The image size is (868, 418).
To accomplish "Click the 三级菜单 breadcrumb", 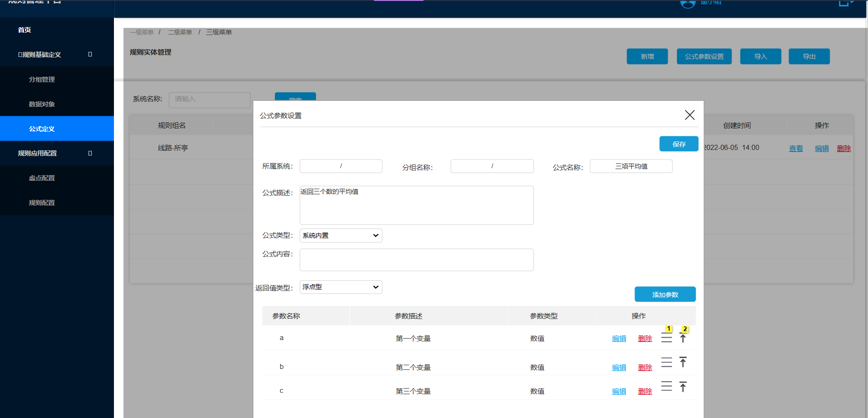I will 219,32.
